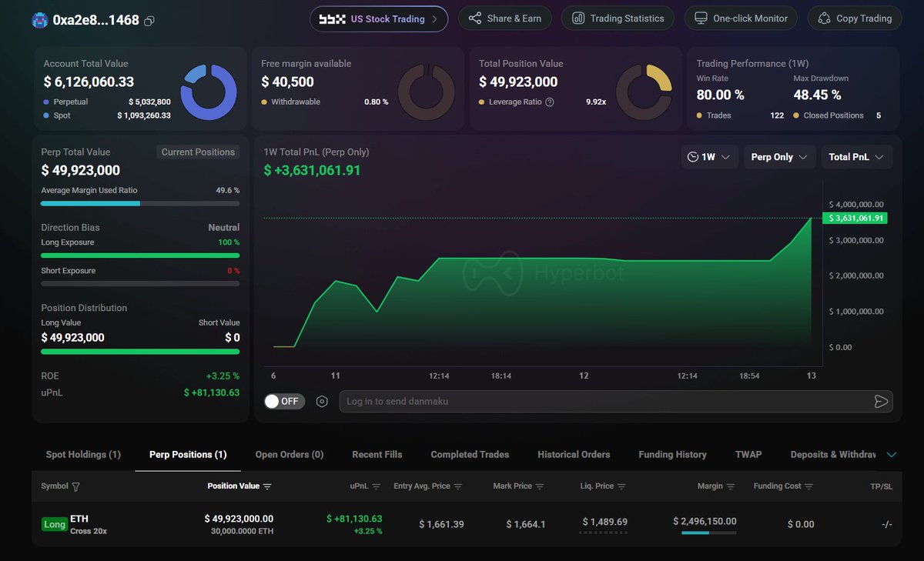Open the Open Orders (0) tab
924x561 pixels.
coord(290,455)
